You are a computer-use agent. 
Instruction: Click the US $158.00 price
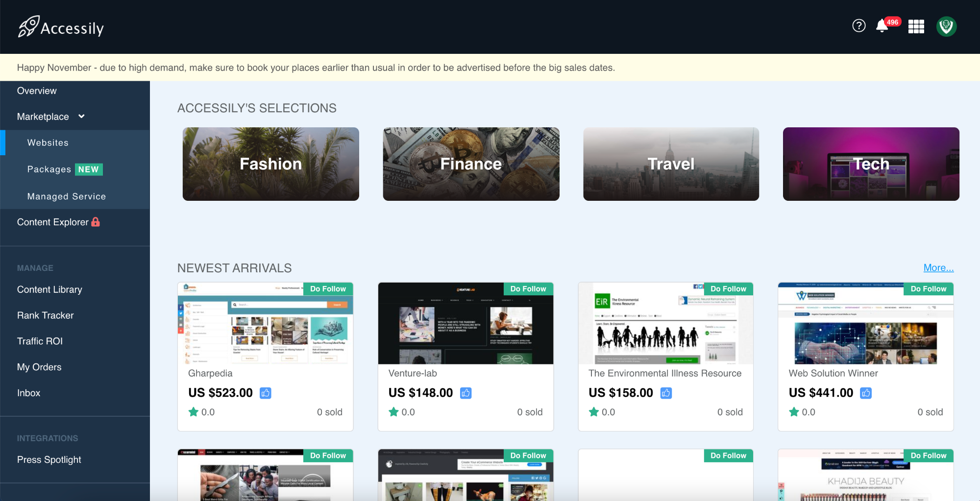pos(621,393)
